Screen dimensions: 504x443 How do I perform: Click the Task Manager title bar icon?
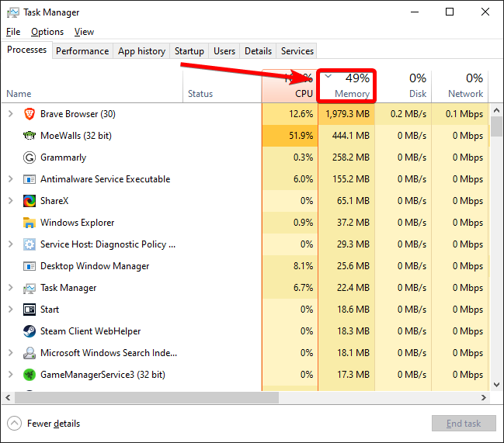pos(13,12)
